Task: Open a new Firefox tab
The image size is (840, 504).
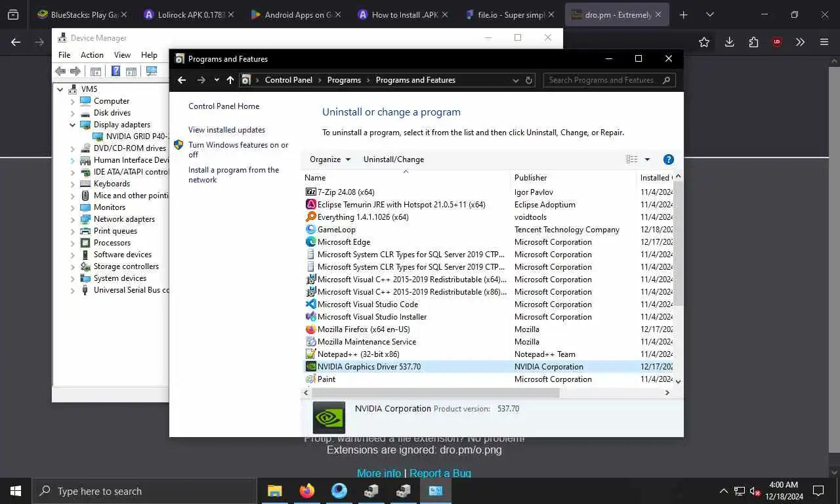Action: pyautogui.click(x=683, y=14)
